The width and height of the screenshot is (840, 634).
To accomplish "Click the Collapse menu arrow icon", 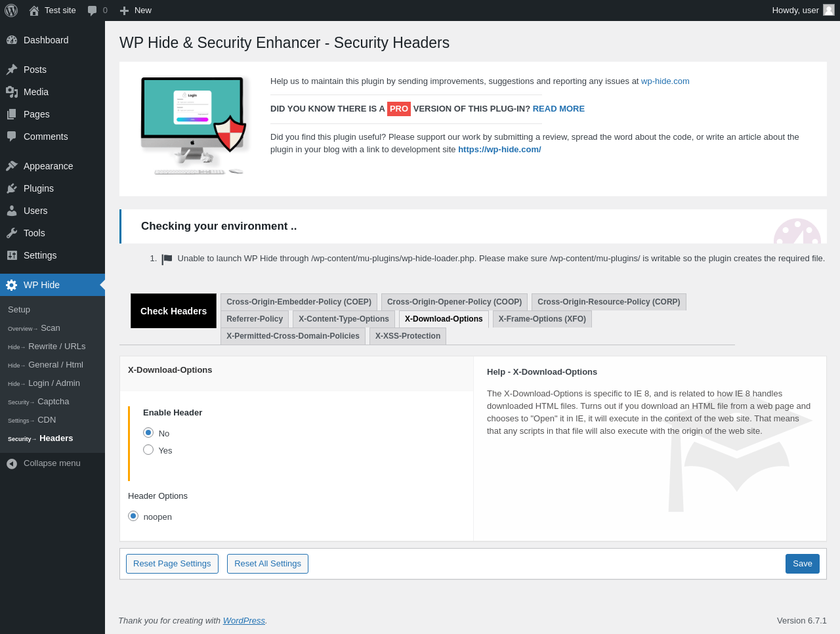I will click(12, 464).
